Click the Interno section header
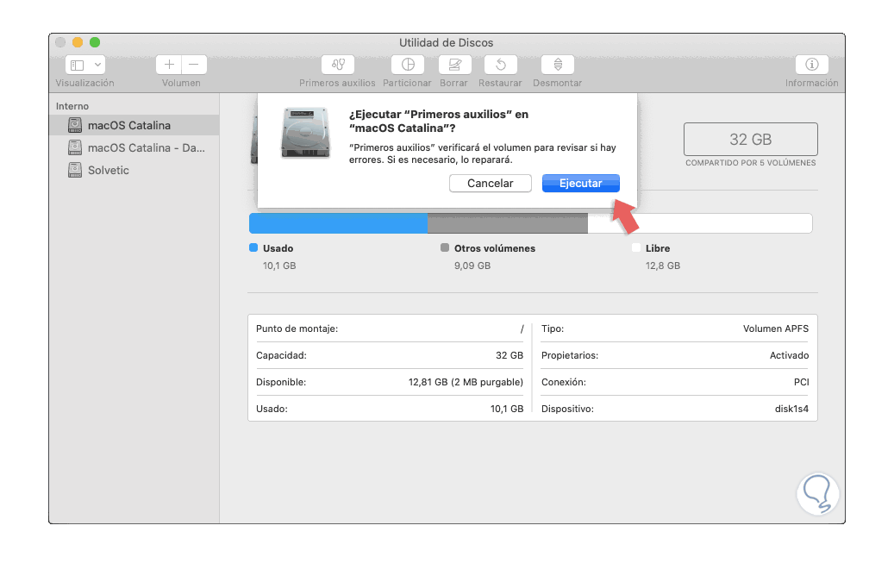 click(x=72, y=106)
